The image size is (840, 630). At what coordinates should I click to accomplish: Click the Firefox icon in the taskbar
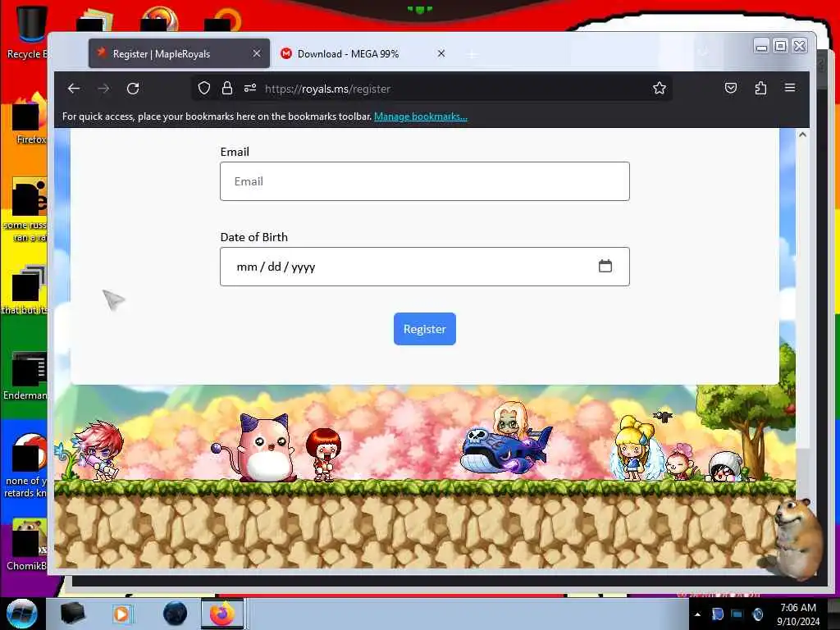(x=222, y=614)
